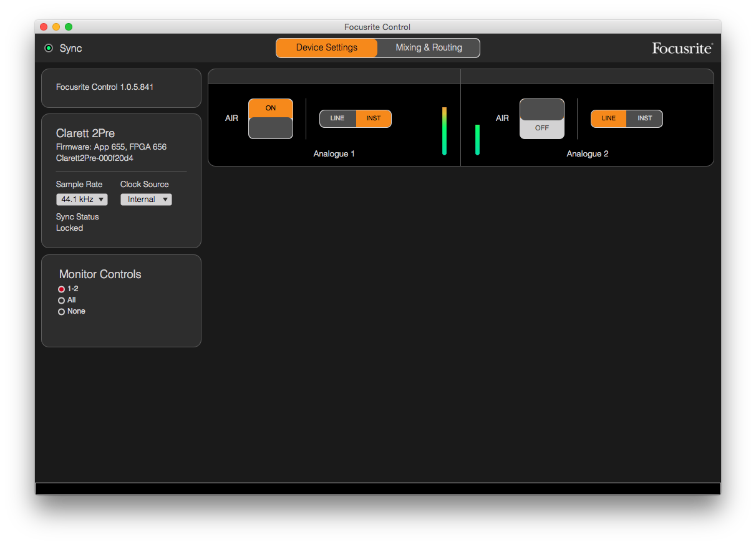756x545 pixels.
Task: Click the Clarett2Pre-000f20d4 serial text
Action: click(x=95, y=158)
